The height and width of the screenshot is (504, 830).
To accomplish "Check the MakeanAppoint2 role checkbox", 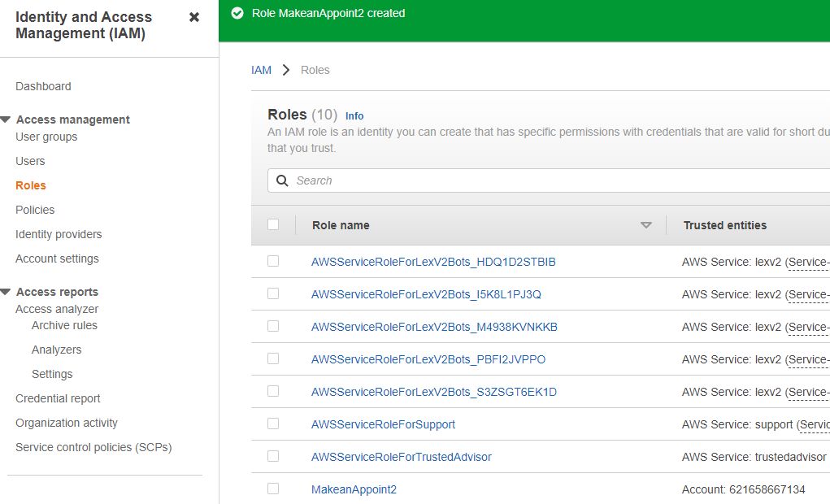I will pyautogui.click(x=273, y=489).
